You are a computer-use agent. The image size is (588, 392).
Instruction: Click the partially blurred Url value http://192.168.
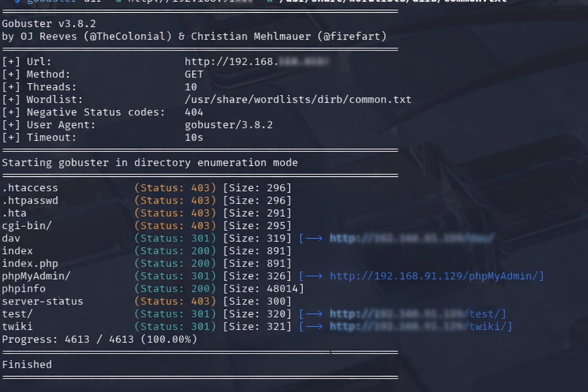pos(256,62)
